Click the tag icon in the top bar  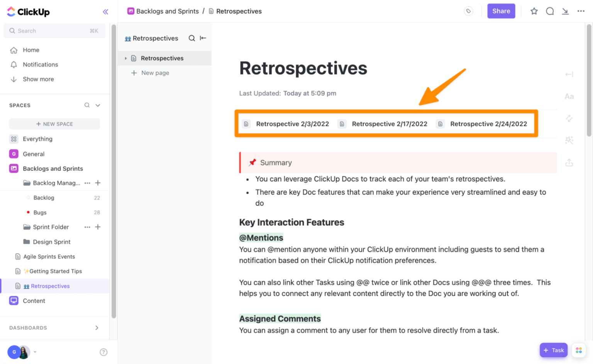point(468,11)
